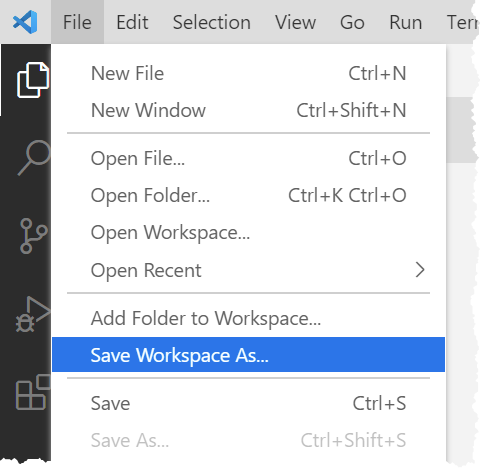Open the Search view icon
Screen dimensions: 481x468
pos(34,157)
